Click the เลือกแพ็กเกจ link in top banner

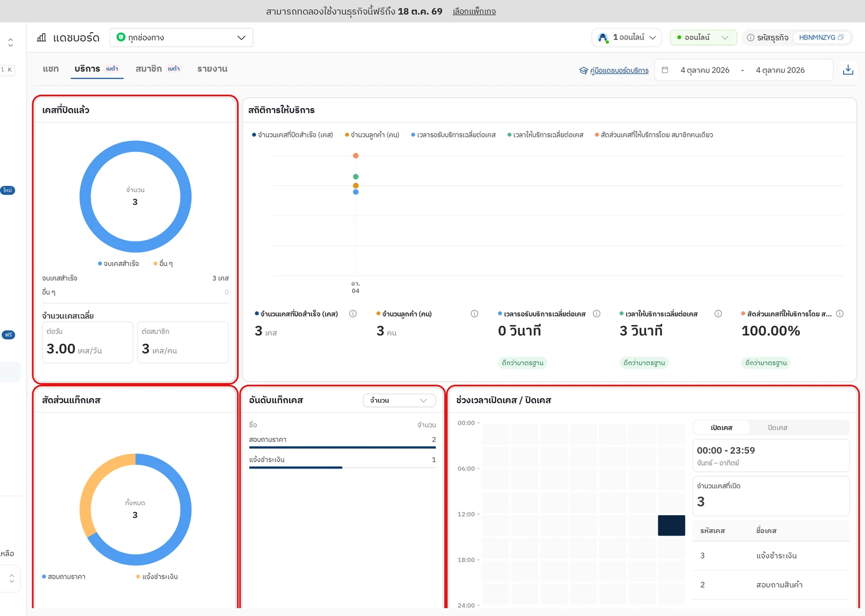(x=474, y=11)
